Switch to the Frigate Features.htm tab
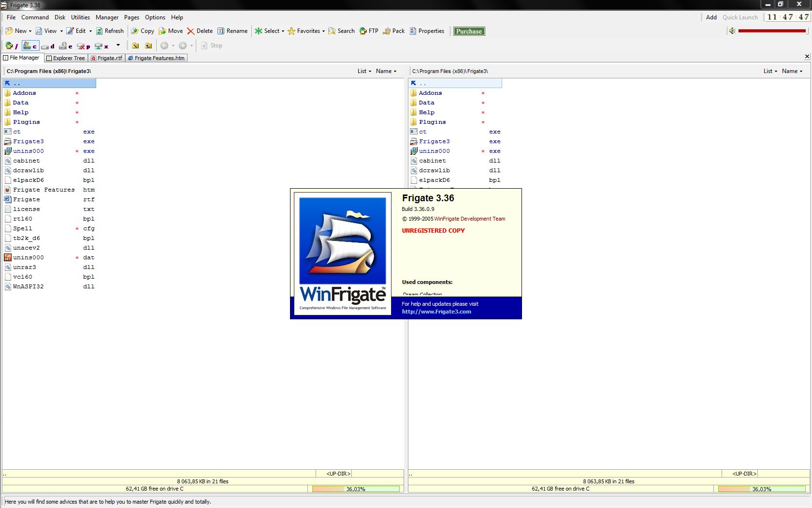Image resolution: width=812 pixels, height=508 pixels. pos(156,58)
